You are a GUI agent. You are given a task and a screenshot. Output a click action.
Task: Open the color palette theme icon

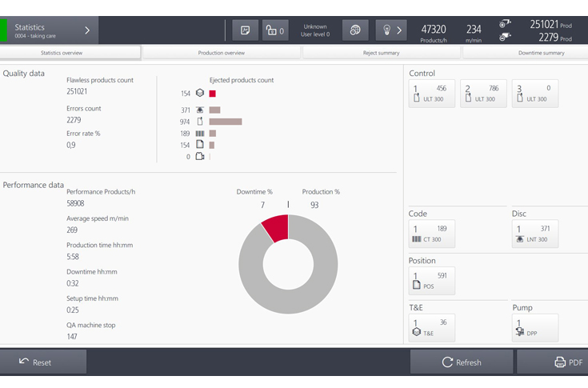[354, 30]
